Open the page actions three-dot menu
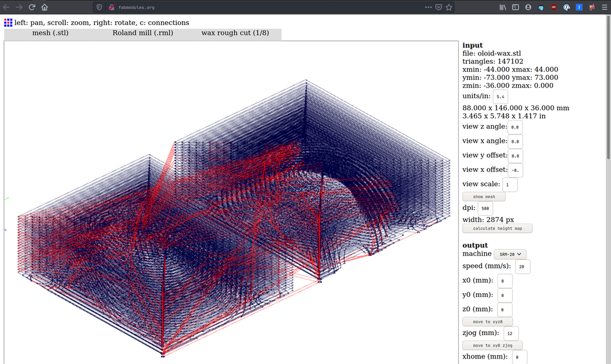 [x=429, y=7]
